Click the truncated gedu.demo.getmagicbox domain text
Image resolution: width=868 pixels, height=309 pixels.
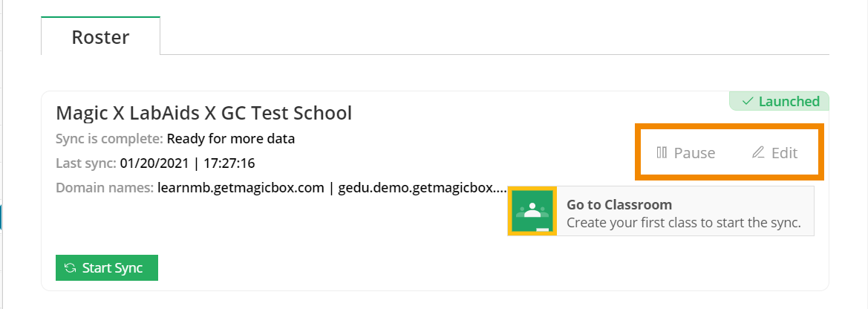tap(422, 187)
